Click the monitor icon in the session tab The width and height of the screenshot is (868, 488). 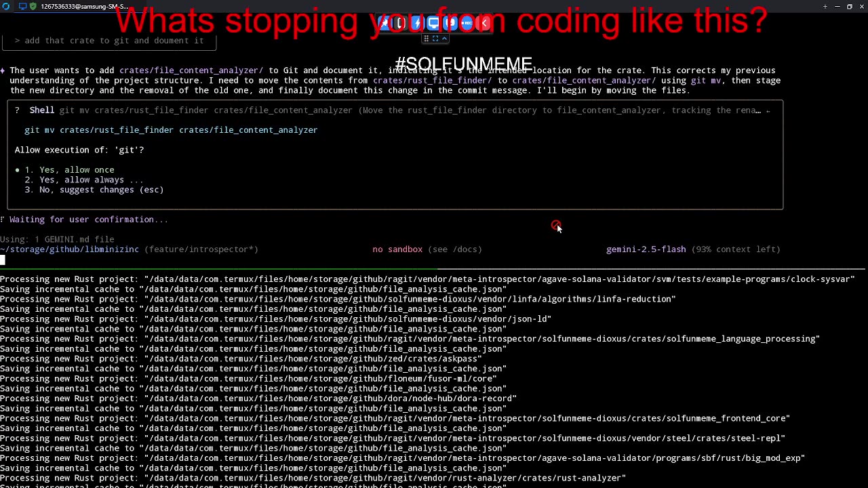[x=23, y=6]
